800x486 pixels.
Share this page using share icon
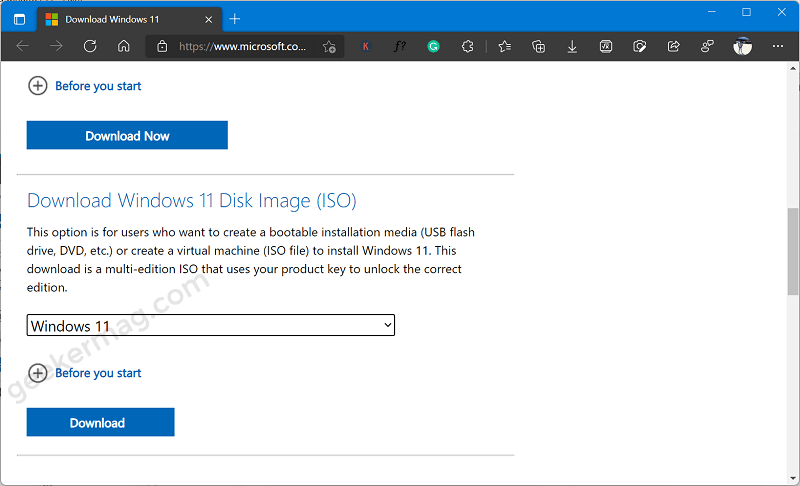click(673, 46)
